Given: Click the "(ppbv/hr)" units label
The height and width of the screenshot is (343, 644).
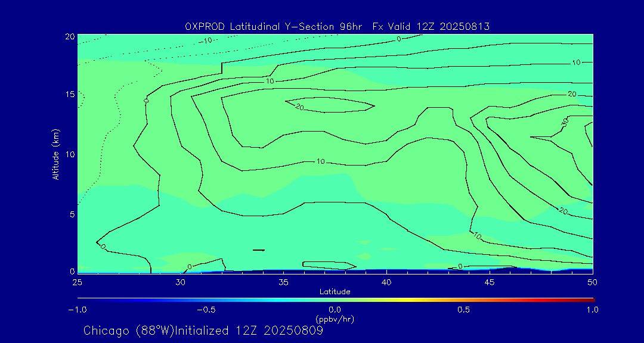Looking at the screenshot, I should 335,319.
